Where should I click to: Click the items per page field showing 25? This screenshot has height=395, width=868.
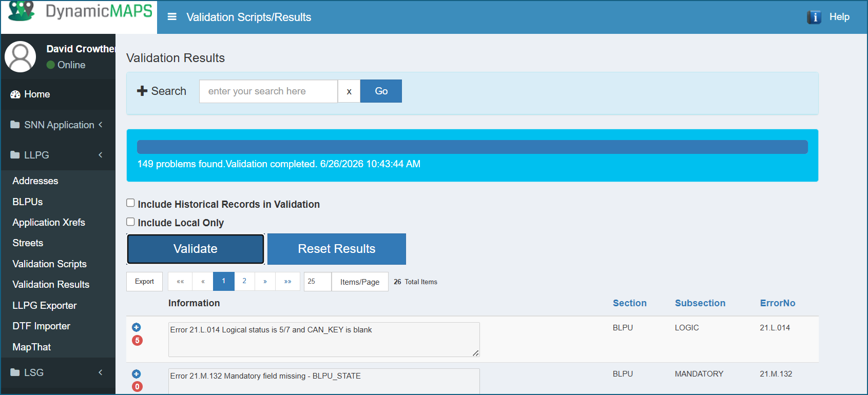(x=317, y=282)
